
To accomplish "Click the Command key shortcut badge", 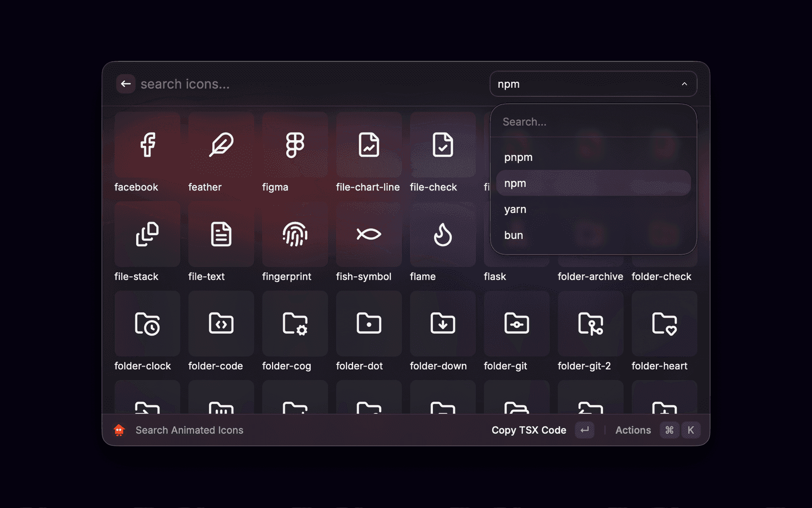I will click(670, 430).
